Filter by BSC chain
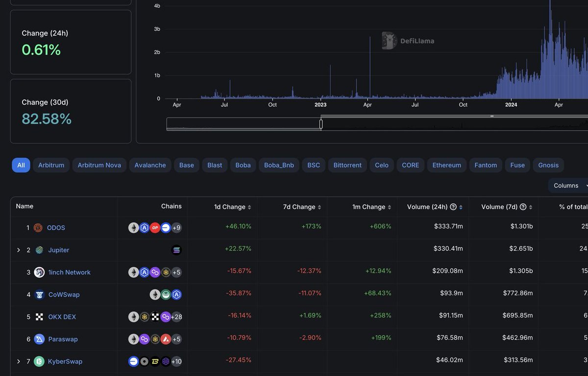The height and width of the screenshot is (376, 588). [x=314, y=165]
